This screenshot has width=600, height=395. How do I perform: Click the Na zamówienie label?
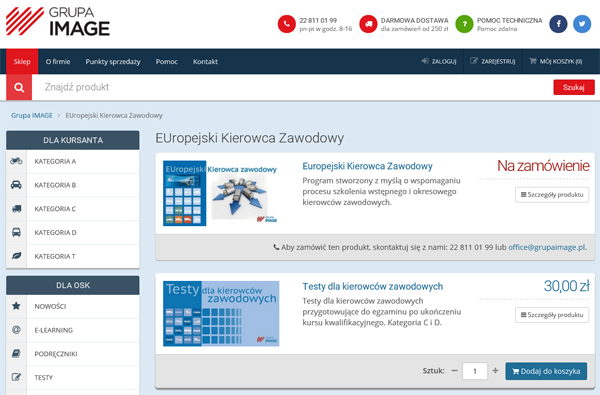coord(543,166)
